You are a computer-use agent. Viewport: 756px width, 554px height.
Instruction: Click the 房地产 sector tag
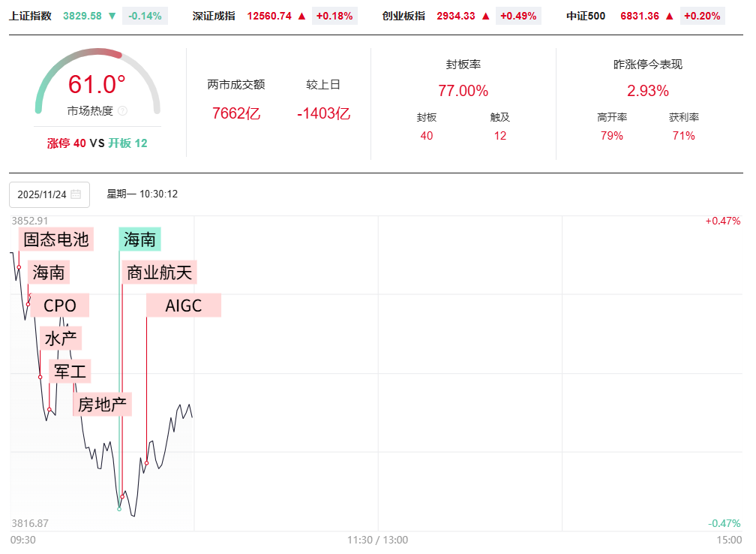pos(102,405)
